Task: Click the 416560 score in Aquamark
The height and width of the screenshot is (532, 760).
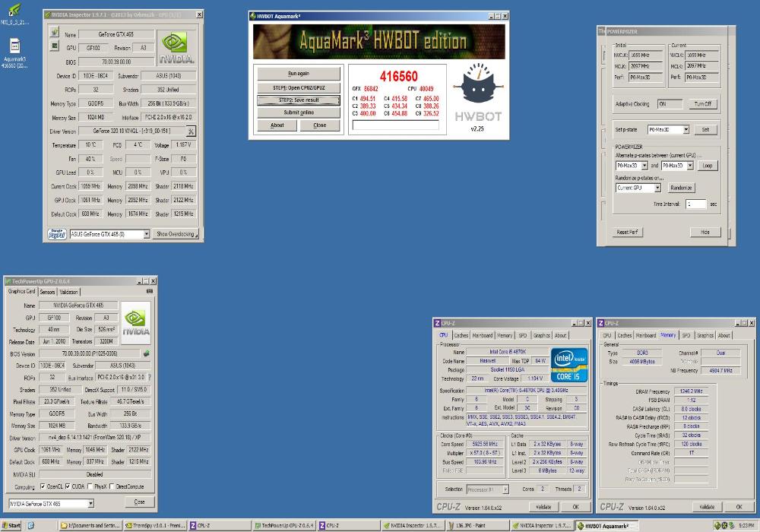Action: 398,76
